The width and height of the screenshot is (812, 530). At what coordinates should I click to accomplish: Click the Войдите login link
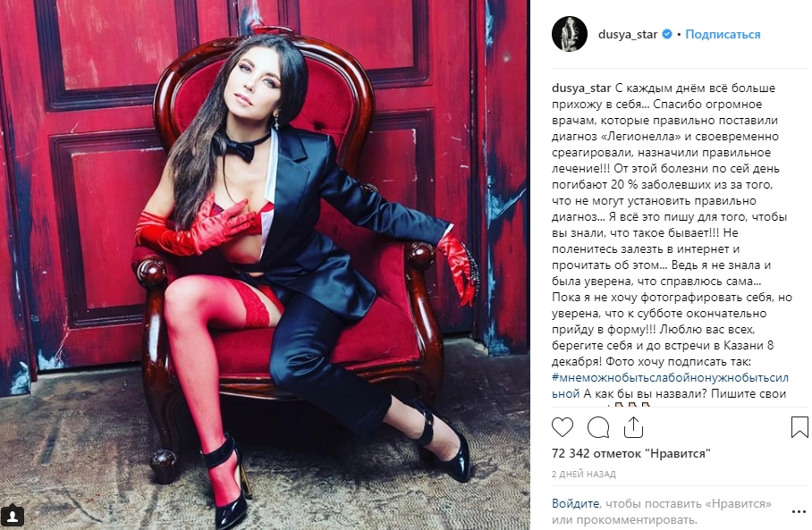tap(575, 503)
